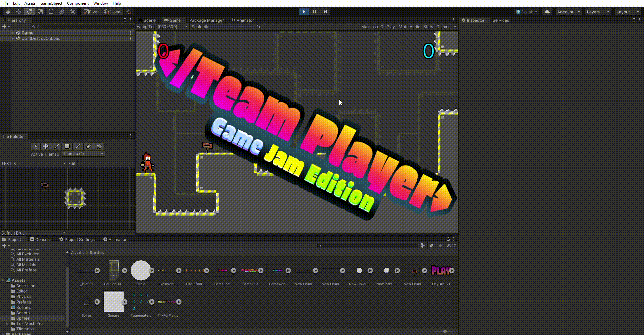Viewport: 644px width, 335px height.
Task: Open the GameObject menu
Action: (x=51, y=3)
